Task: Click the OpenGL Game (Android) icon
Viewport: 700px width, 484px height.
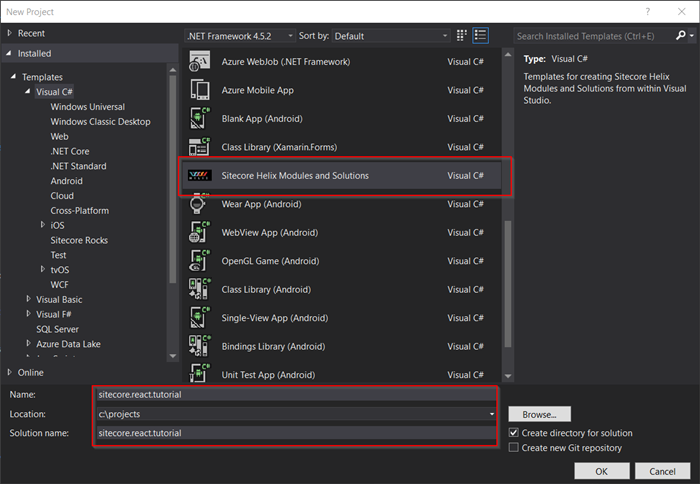Action: pyautogui.click(x=199, y=261)
